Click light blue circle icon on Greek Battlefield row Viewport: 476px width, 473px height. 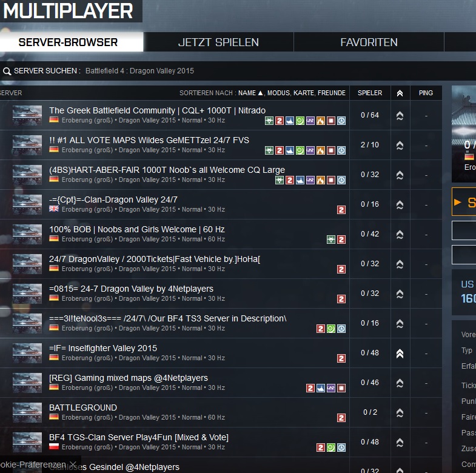point(341,121)
